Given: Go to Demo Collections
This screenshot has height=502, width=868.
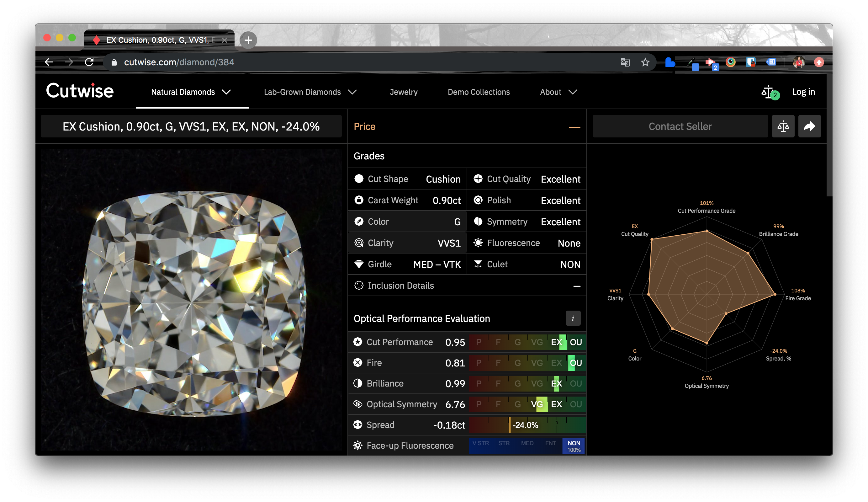Looking at the screenshot, I should [x=479, y=92].
